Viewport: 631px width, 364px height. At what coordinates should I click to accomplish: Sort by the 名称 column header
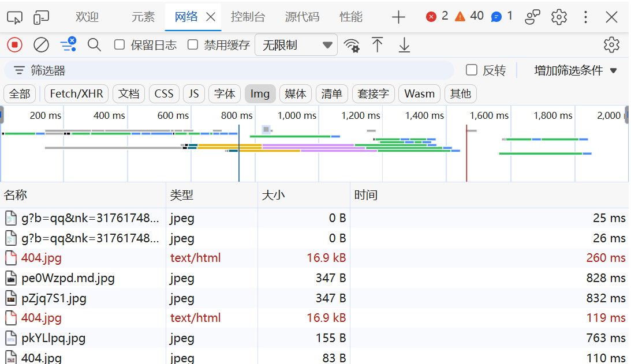click(83, 195)
